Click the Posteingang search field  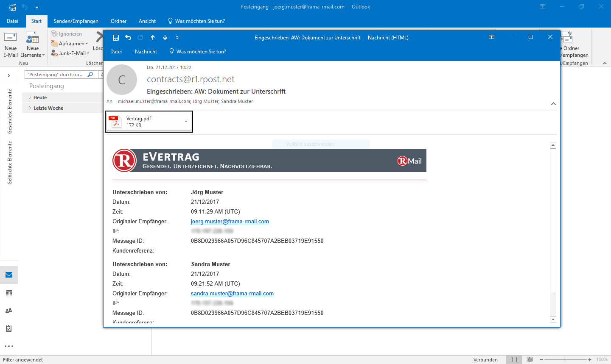pos(56,75)
